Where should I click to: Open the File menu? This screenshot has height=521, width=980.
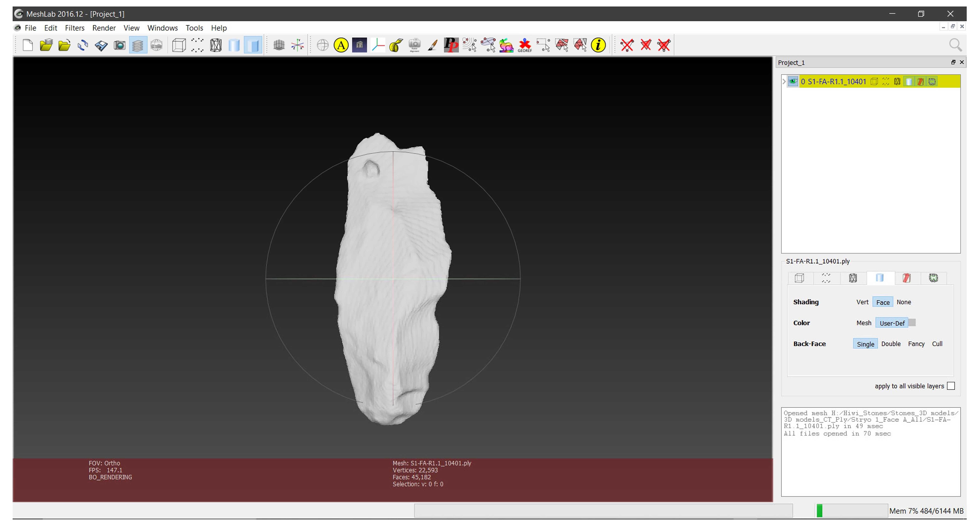pyautogui.click(x=30, y=28)
